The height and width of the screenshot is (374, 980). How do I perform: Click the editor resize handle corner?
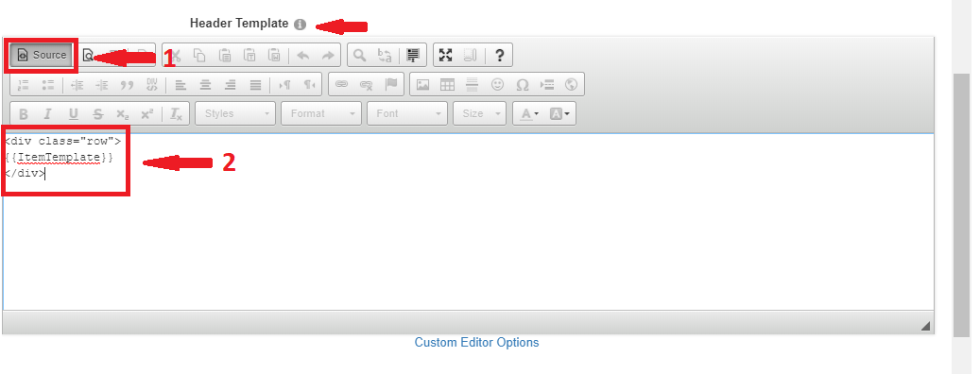pyautogui.click(x=925, y=325)
